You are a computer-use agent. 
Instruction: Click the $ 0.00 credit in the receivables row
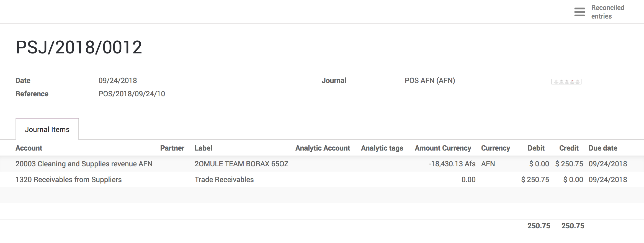tap(573, 180)
